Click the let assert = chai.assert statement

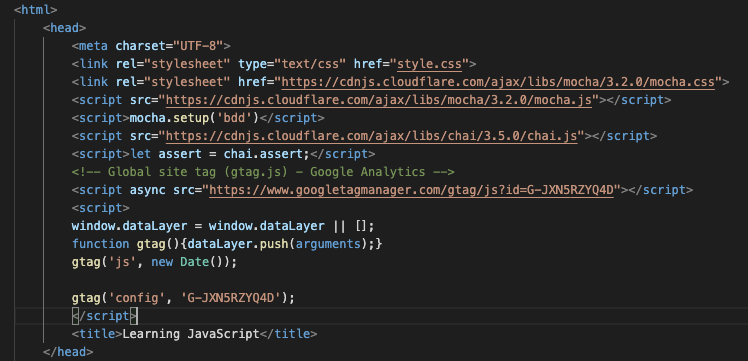[x=220, y=154]
